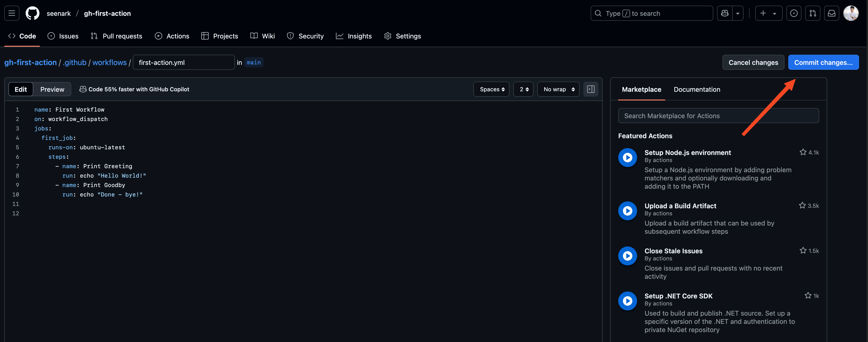Click the Commit changes button
The width and height of the screenshot is (868, 342).
[823, 62]
